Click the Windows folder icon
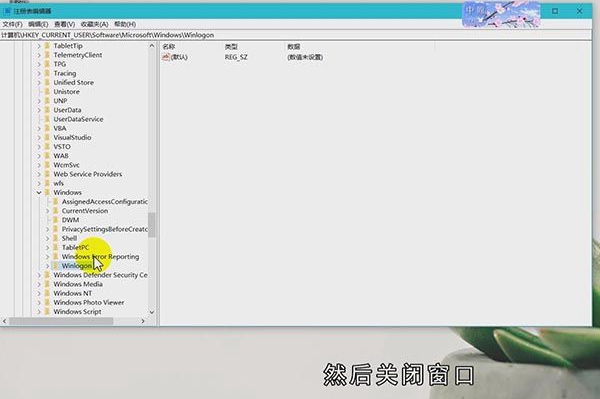The image size is (600, 399). (47, 192)
